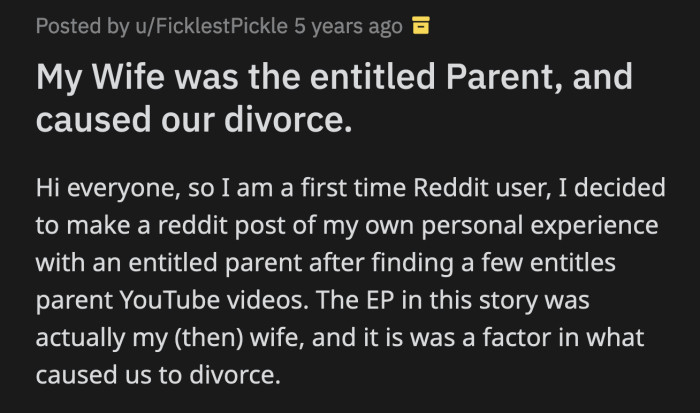Click the yellow archived post icon

420,26
